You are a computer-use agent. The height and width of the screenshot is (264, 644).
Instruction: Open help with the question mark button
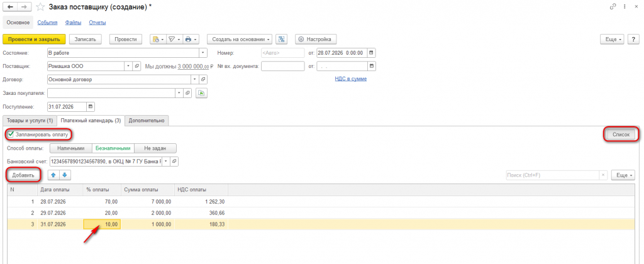coord(634,39)
